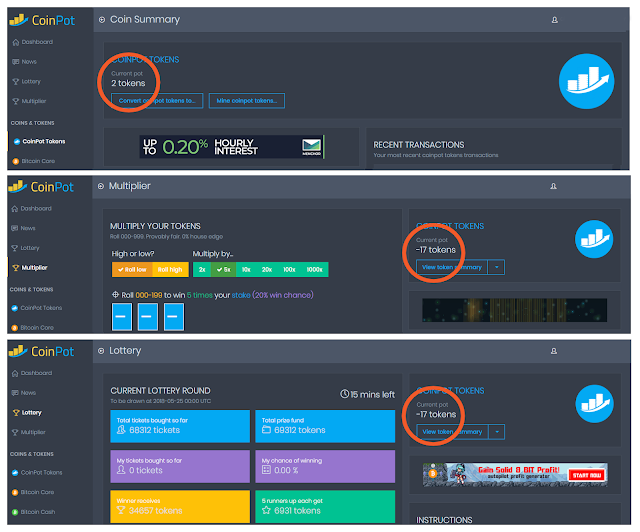The width and height of the screenshot is (640, 532).
Task: Select the Roll low option
Action: pos(132,269)
